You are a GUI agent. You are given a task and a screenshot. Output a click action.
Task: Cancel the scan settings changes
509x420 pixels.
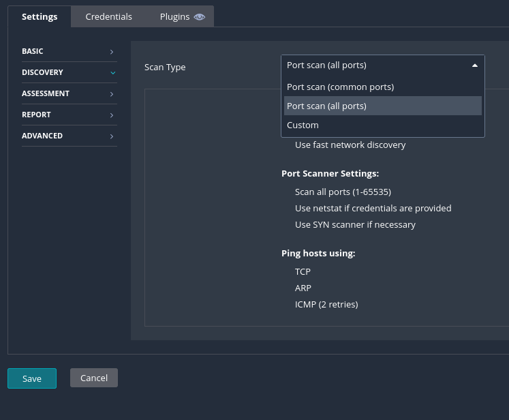point(94,378)
